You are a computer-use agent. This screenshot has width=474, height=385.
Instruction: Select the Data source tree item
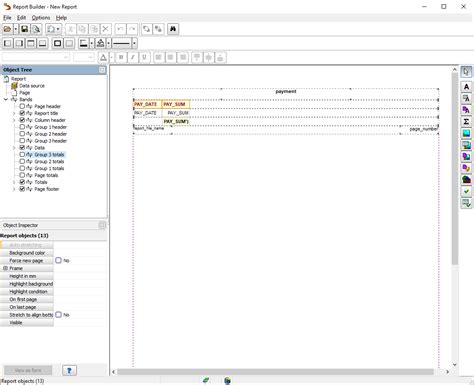point(32,86)
